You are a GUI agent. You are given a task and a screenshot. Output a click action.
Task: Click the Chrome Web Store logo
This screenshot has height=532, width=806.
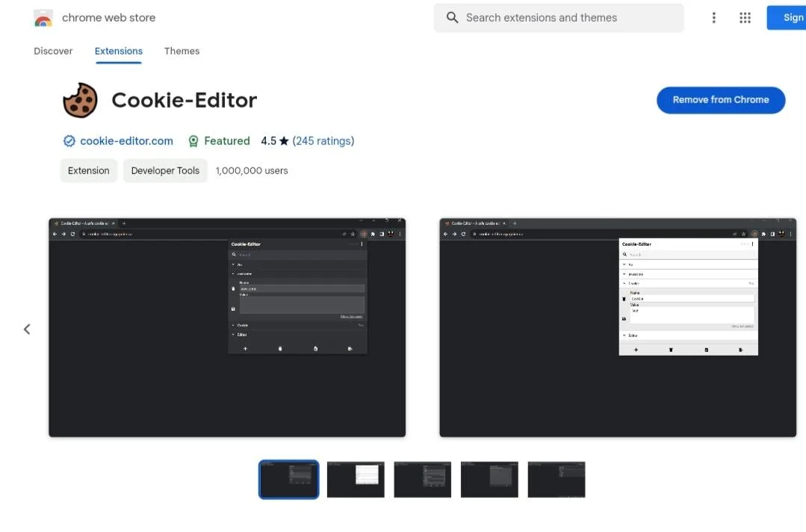43,18
